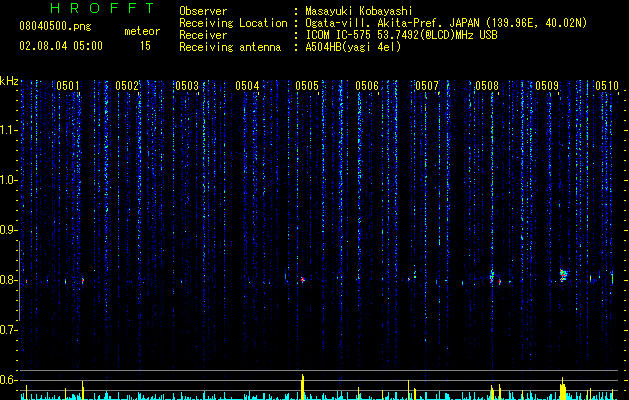Click the 0501 time marker
629x400 pixels.
point(67,86)
